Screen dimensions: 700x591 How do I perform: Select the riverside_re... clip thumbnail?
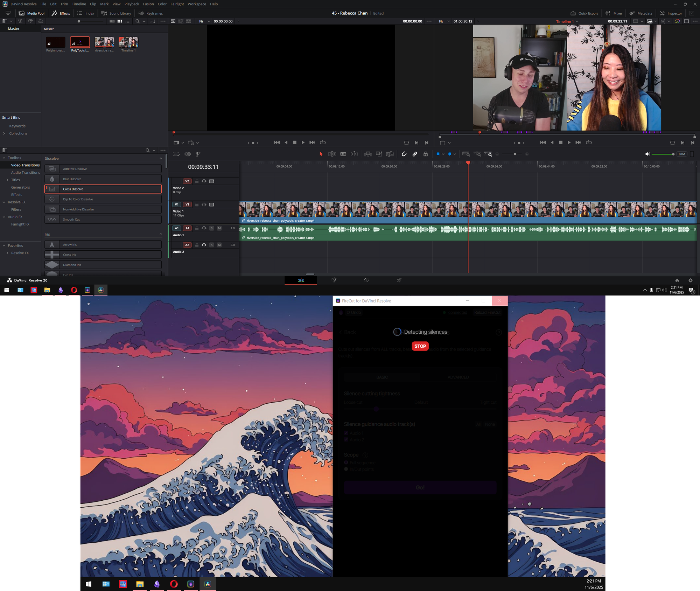pyautogui.click(x=104, y=42)
